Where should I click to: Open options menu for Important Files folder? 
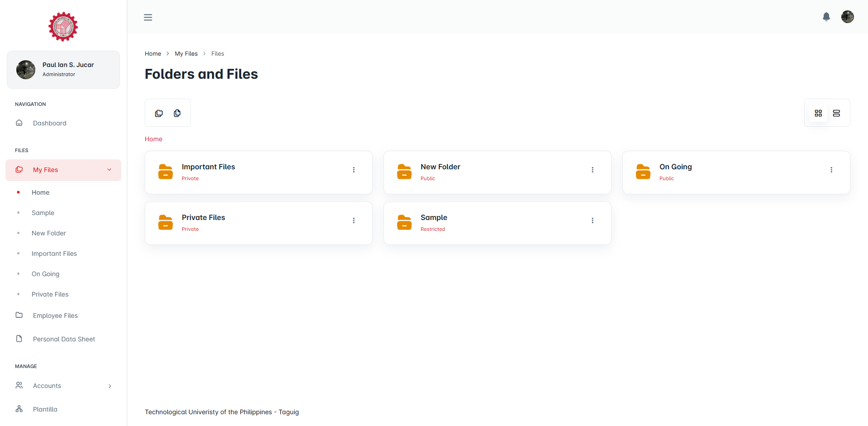(354, 170)
